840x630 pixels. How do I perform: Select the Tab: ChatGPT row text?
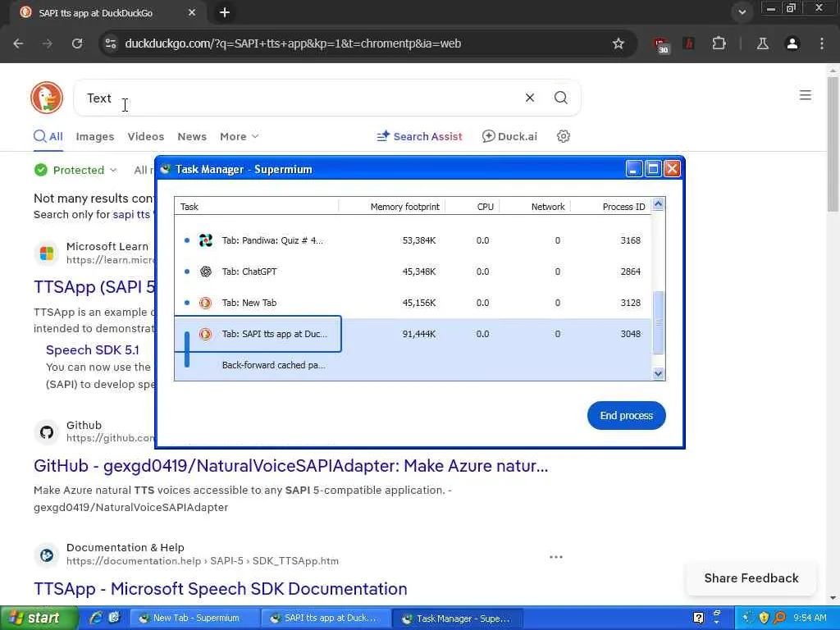(249, 272)
